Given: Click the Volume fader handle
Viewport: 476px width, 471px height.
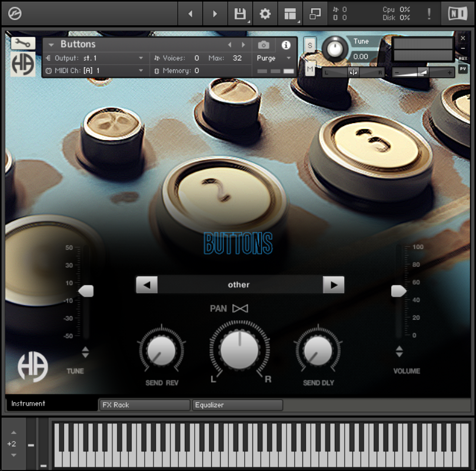Looking at the screenshot, I should click(x=399, y=290).
